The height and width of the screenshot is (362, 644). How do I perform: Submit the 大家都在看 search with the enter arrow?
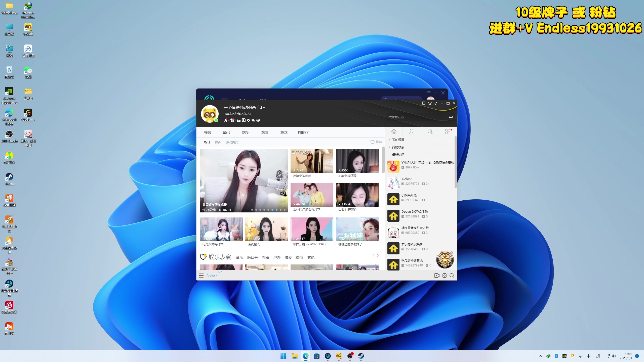(451, 117)
